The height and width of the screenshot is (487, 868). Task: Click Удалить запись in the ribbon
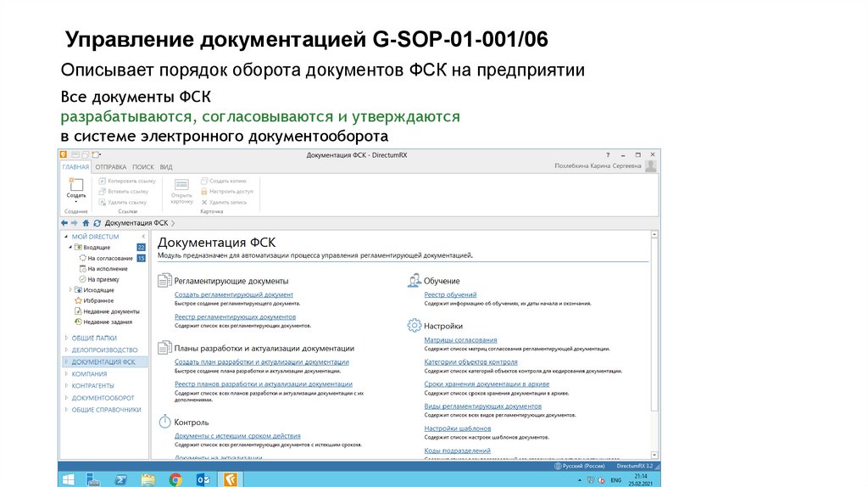coord(224,202)
